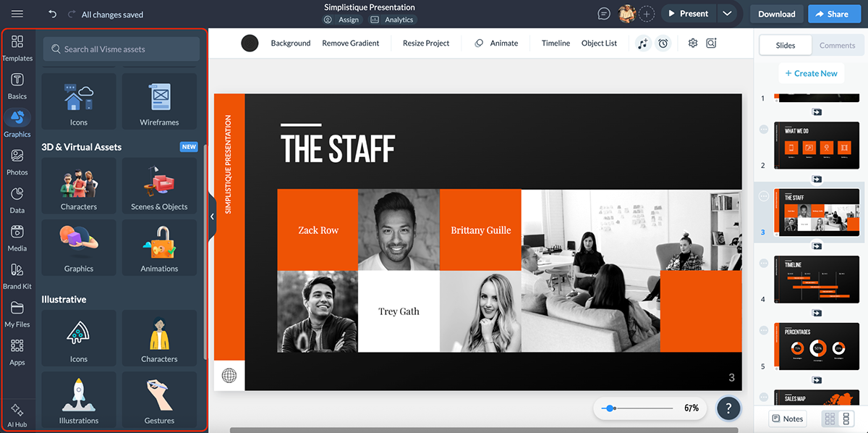868x433 pixels.
Task: Switch to the Comments tab
Action: [837, 45]
